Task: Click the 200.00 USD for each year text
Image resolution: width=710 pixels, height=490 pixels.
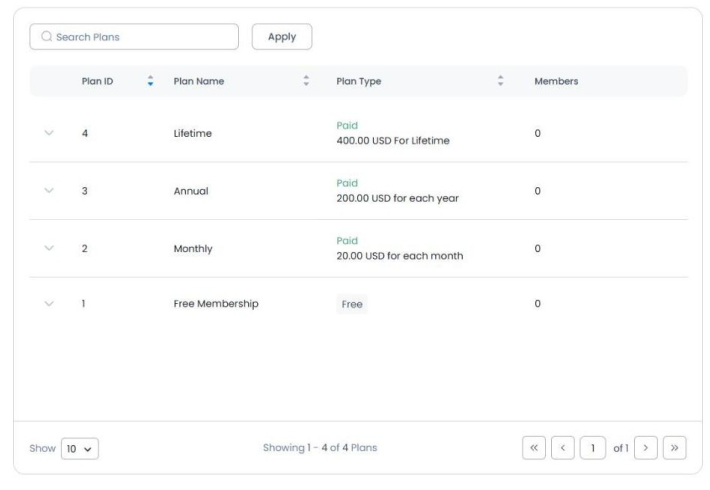Action: pyautogui.click(x=398, y=198)
